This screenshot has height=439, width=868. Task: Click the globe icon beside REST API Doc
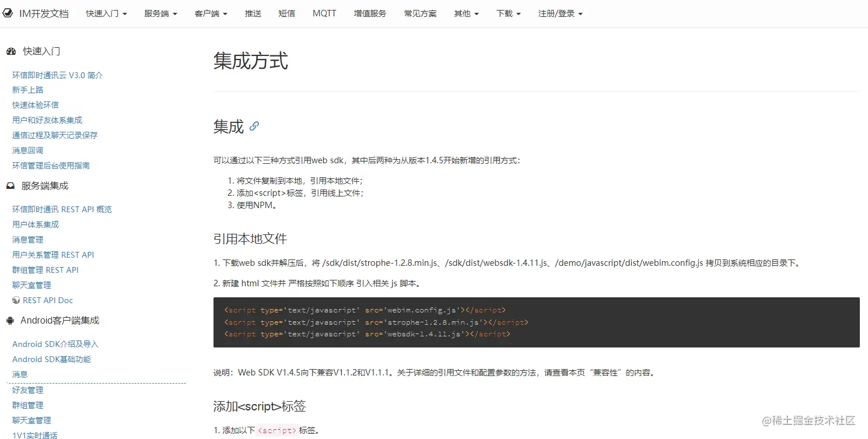tap(16, 300)
